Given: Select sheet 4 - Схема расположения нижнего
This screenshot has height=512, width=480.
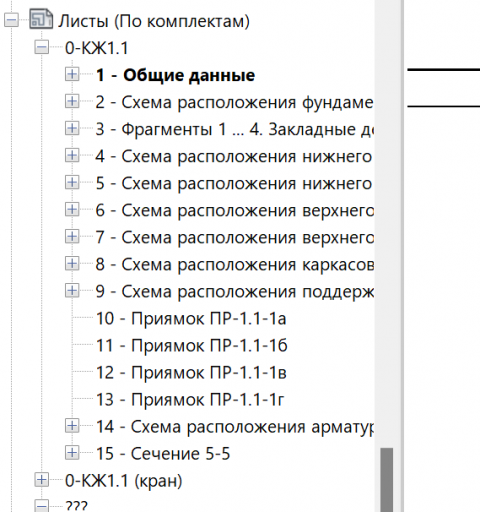Looking at the screenshot, I should (234, 156).
